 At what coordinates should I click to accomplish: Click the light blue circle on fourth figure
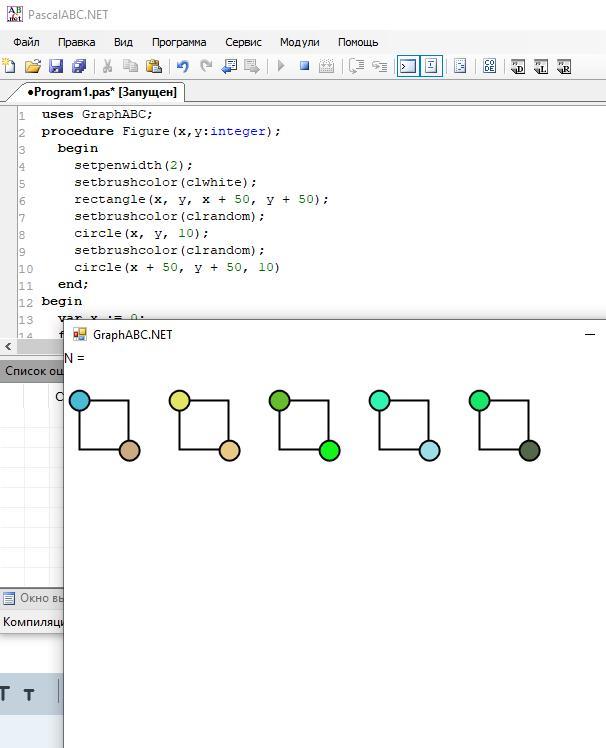coord(429,451)
